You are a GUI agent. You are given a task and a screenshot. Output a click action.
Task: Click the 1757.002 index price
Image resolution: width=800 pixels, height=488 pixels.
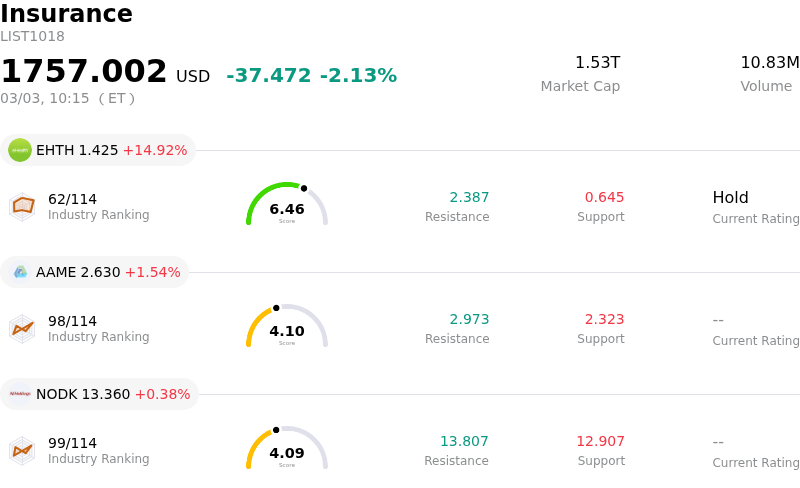[x=84, y=72]
